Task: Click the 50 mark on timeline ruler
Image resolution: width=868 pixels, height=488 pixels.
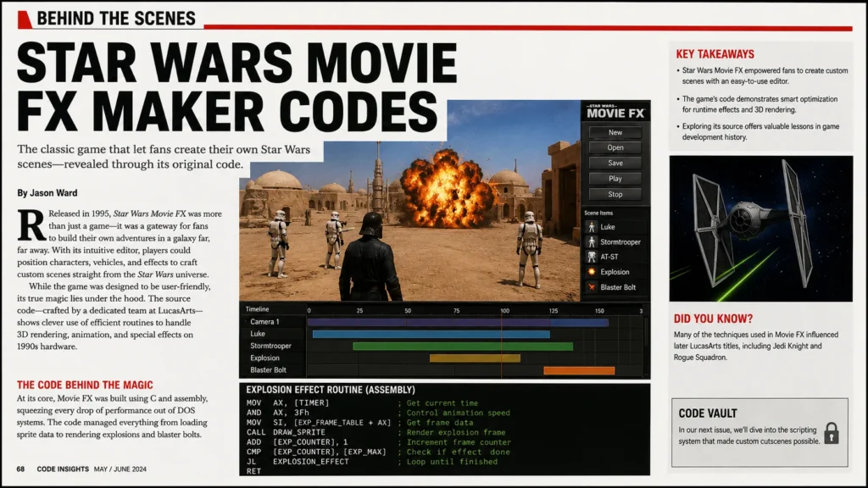Action: point(408,311)
